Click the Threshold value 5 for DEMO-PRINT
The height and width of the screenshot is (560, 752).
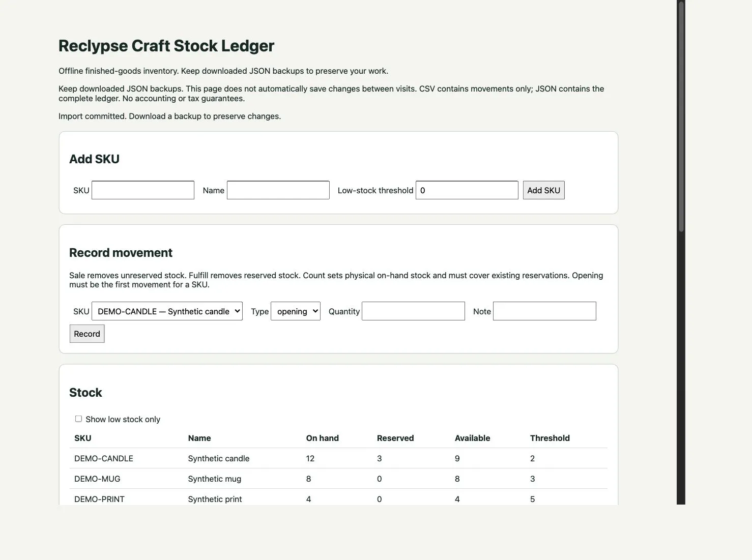[x=533, y=499]
